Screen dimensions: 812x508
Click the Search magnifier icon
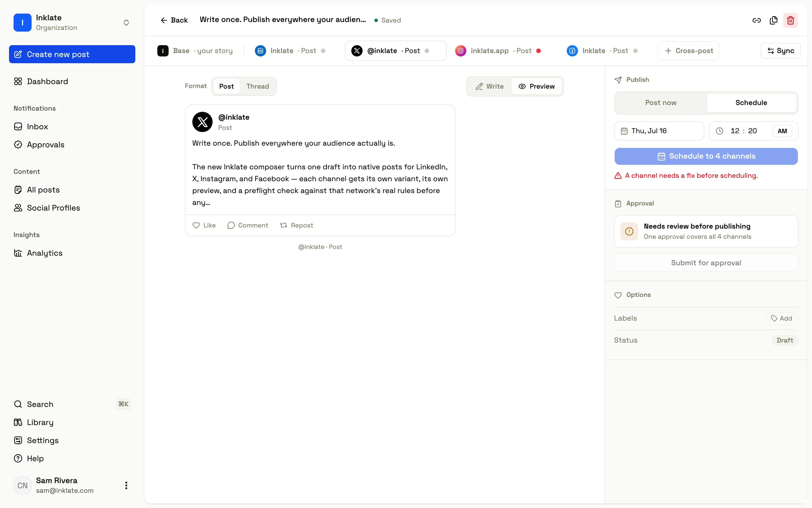pos(18,404)
